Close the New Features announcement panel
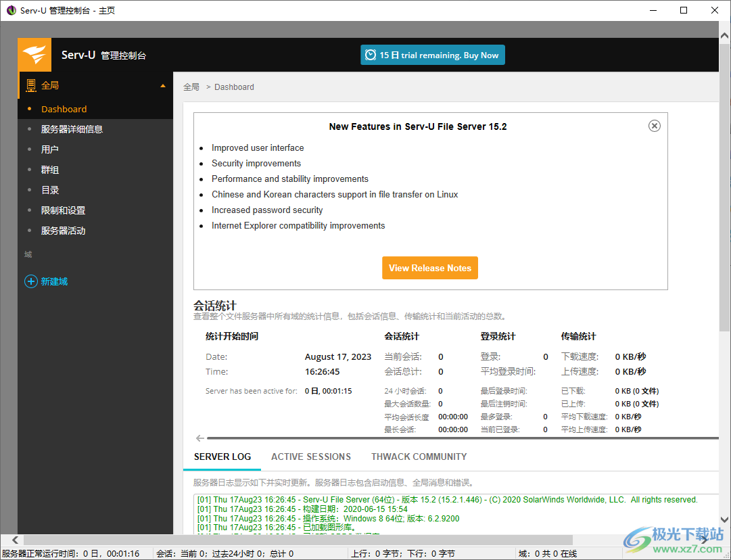Image resolution: width=731 pixels, height=560 pixels. [x=654, y=126]
